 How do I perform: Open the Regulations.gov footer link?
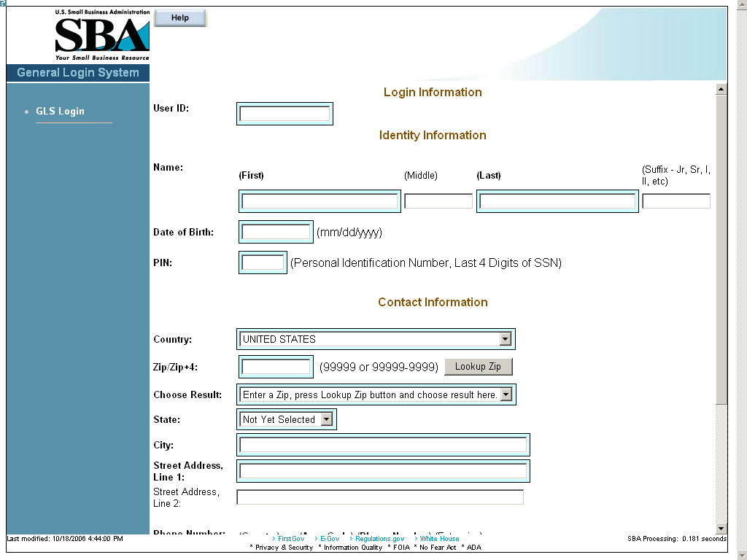(x=379, y=539)
